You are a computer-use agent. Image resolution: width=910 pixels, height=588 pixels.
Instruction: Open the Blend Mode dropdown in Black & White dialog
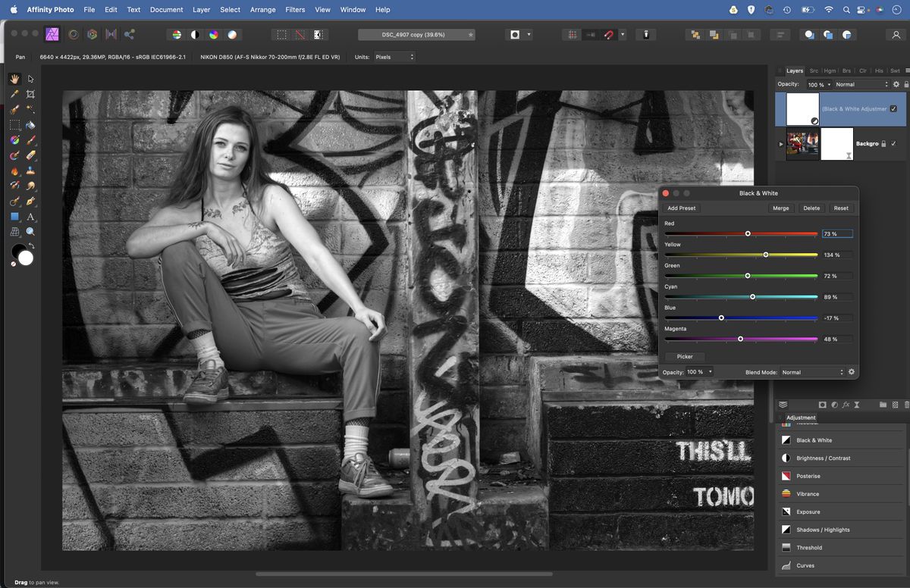pos(811,372)
